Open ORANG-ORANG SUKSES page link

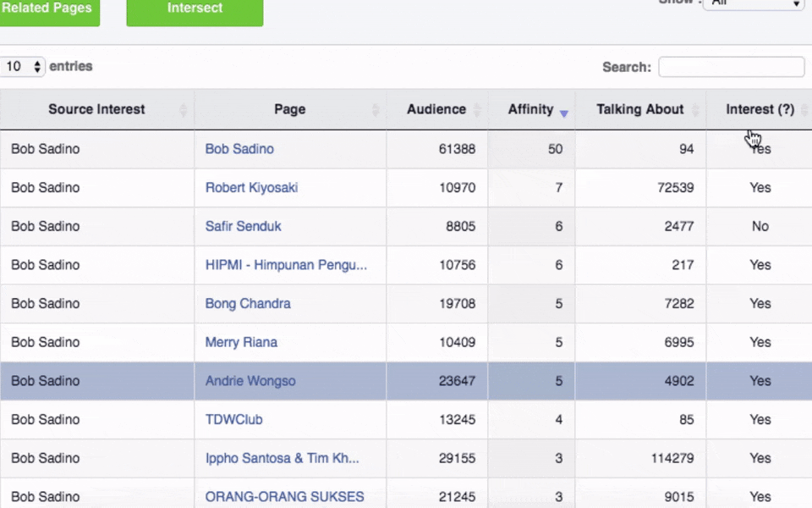[284, 497]
